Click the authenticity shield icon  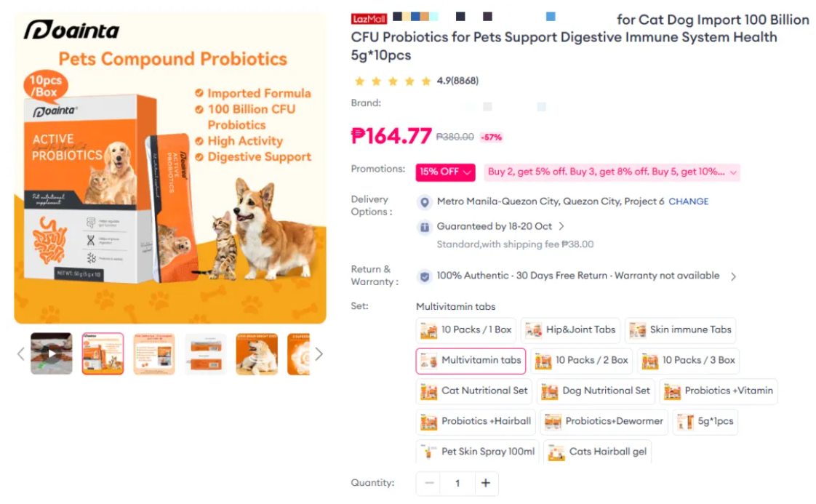(x=425, y=276)
